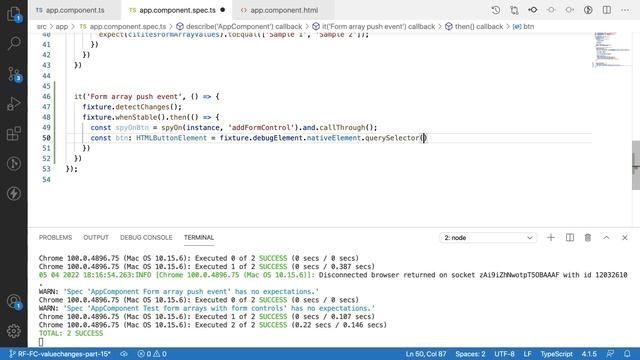Open the file timeline history icon
This screenshot has height=360, width=640.
tap(496, 10)
